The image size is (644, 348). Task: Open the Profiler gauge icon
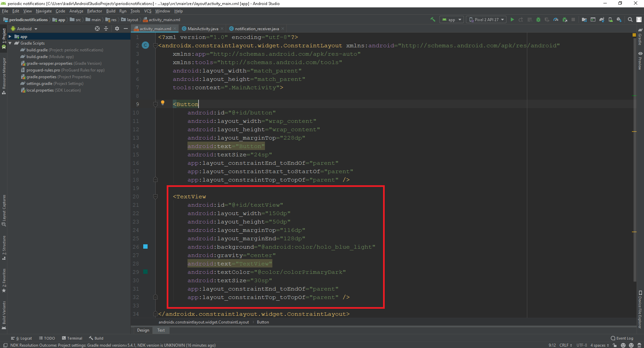[556, 19]
